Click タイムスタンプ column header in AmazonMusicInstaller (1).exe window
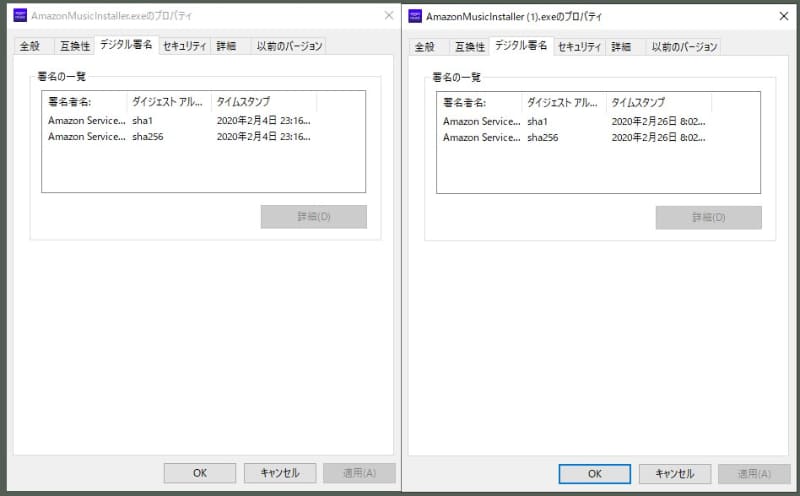The image size is (800, 496). 659,103
